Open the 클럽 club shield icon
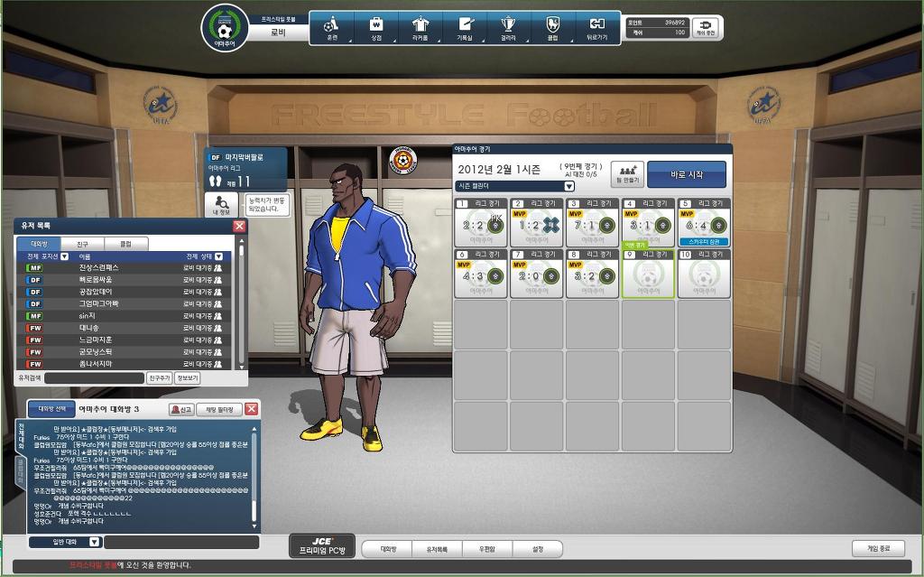 click(x=553, y=27)
